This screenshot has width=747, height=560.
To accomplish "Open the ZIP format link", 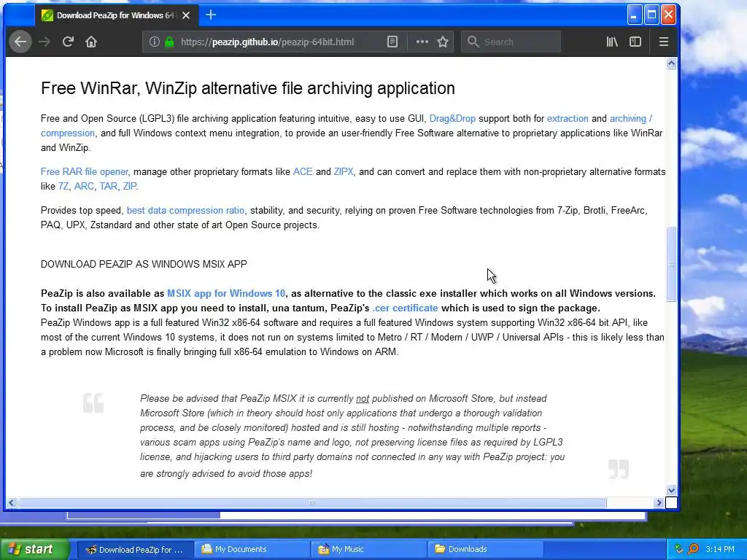I will tap(130, 186).
